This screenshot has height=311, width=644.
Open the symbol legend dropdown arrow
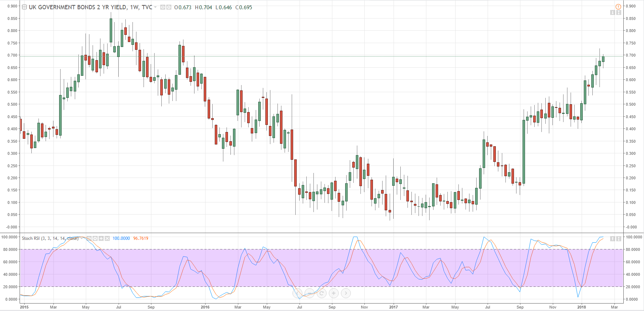(155, 7)
